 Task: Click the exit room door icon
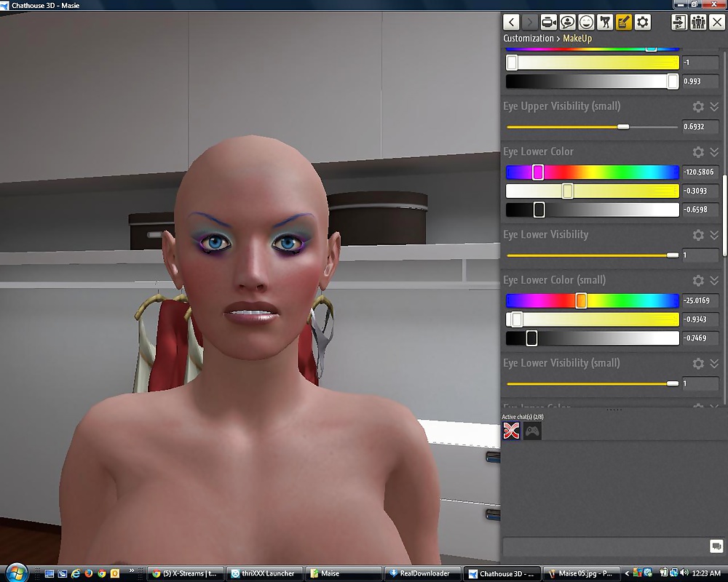click(x=678, y=22)
